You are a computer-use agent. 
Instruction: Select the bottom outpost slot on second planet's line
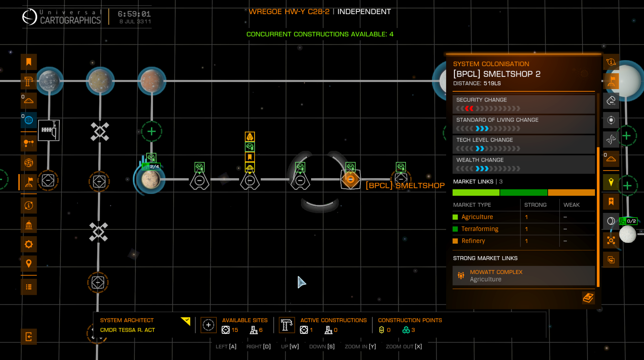click(98, 282)
